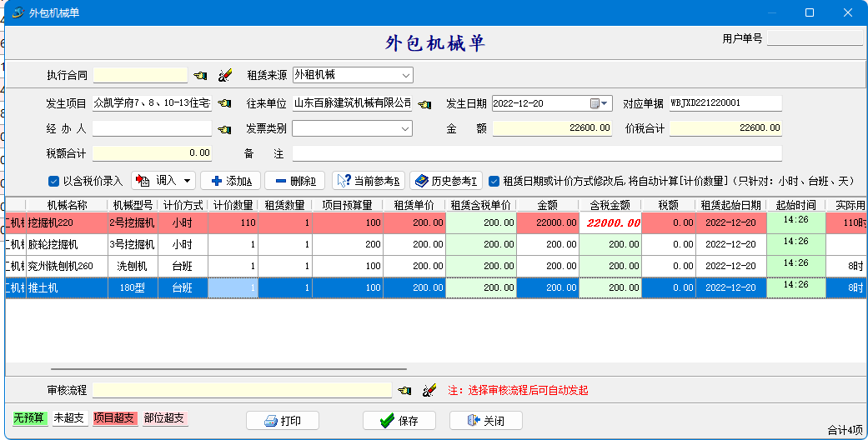Open project lookup icon next to 发生项目
The image size is (868, 440).
[224, 103]
